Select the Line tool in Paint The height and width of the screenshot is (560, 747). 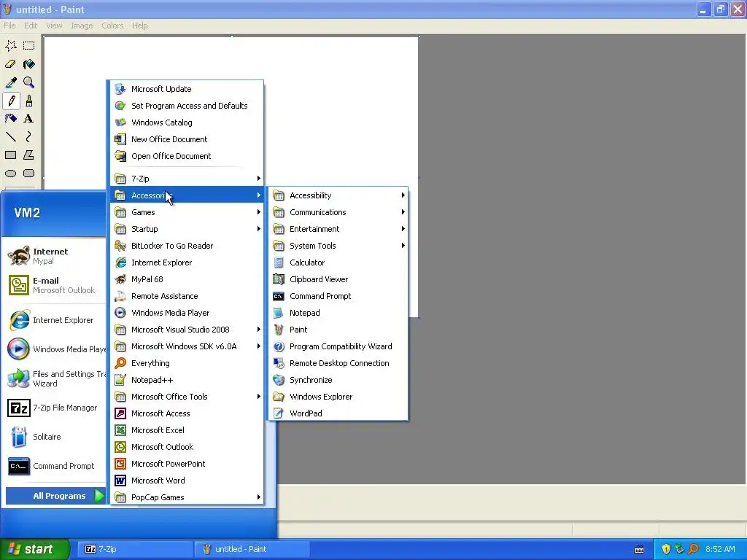(x=11, y=137)
